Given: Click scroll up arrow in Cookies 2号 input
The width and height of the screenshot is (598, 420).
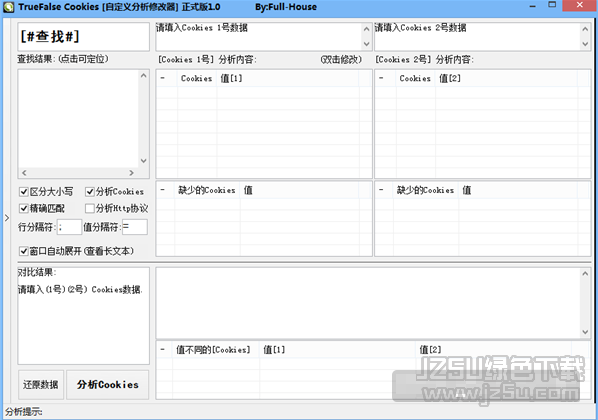Looking at the screenshot, I should coord(585,29).
